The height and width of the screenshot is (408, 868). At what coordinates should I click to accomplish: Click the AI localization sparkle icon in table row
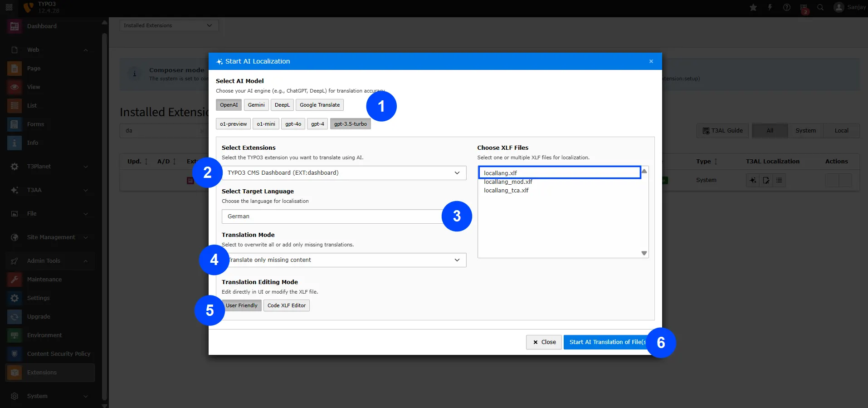(x=753, y=180)
